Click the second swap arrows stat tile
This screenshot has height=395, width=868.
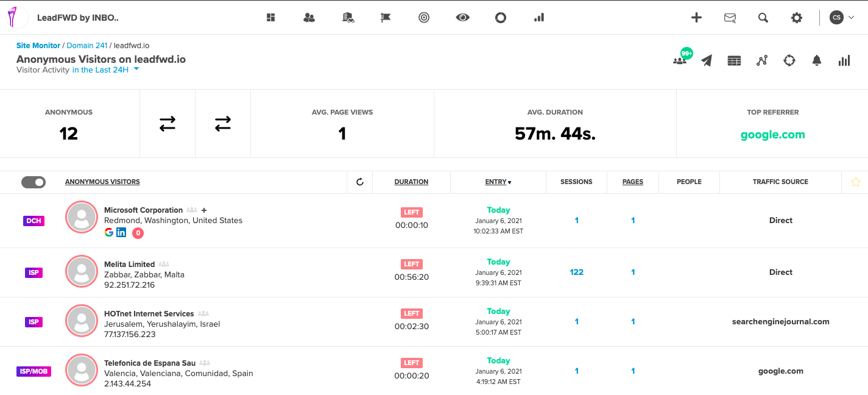tap(223, 124)
